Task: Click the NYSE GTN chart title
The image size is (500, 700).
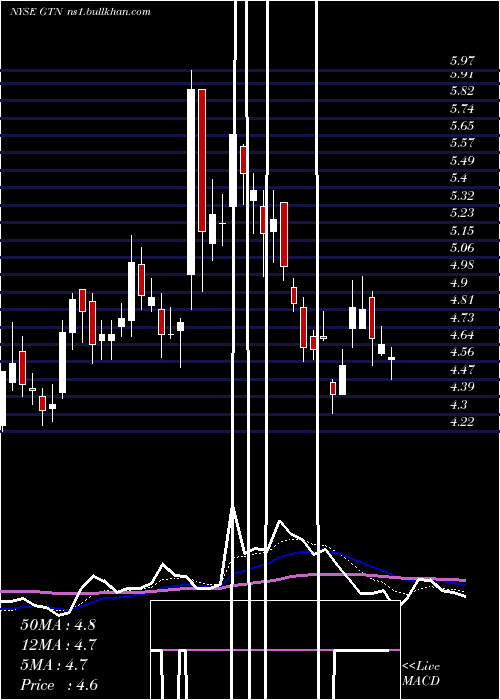Action: coord(80,12)
